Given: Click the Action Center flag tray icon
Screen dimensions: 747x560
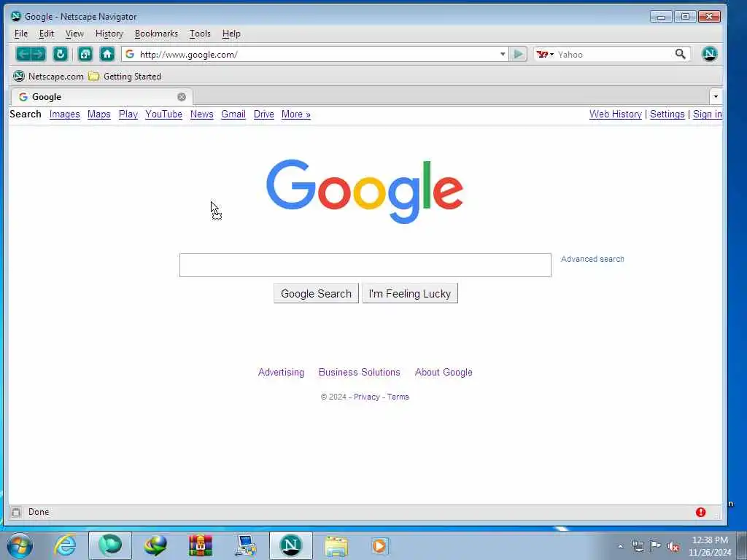Looking at the screenshot, I should (x=656, y=546).
